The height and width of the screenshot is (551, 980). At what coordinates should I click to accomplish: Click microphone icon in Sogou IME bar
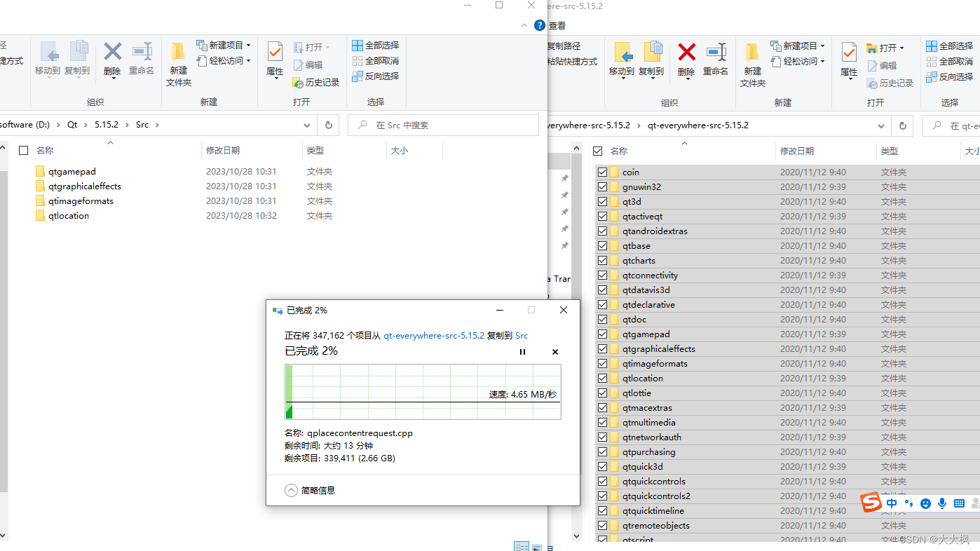pos(942,503)
